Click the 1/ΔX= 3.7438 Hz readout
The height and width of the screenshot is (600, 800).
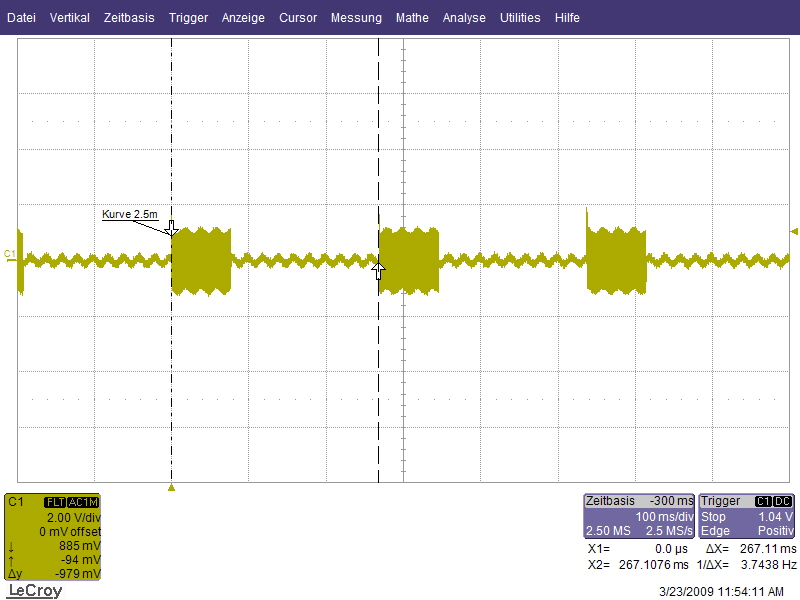click(746, 565)
